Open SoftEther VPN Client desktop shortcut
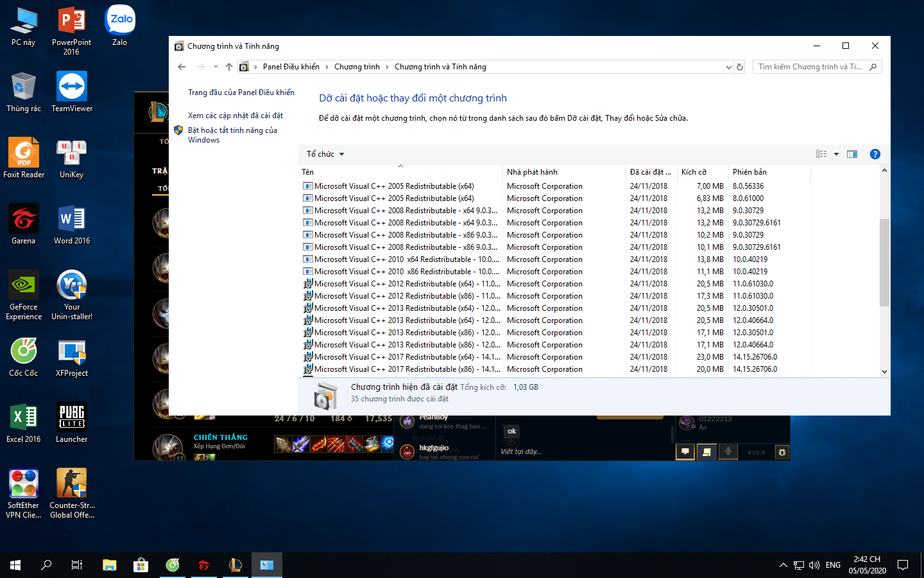 24,494
